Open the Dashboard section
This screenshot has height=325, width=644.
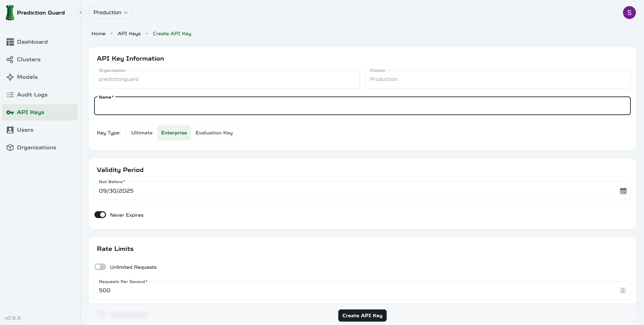click(32, 42)
